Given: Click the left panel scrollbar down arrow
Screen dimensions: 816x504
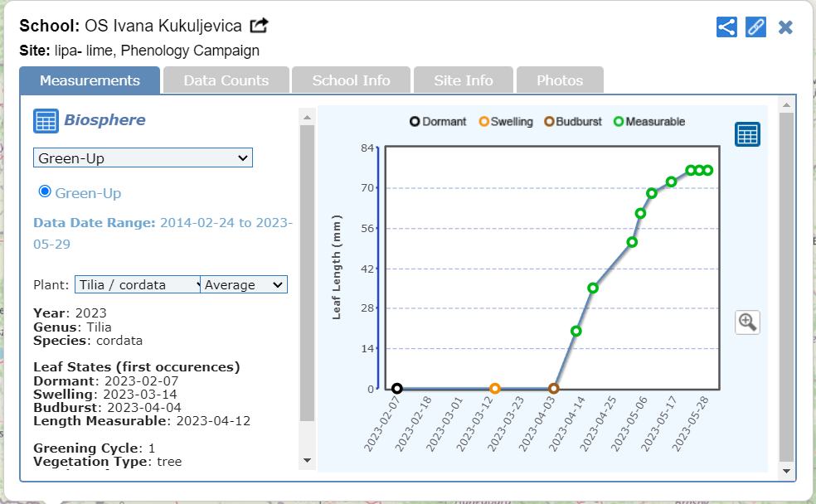Looking at the screenshot, I should click(307, 460).
